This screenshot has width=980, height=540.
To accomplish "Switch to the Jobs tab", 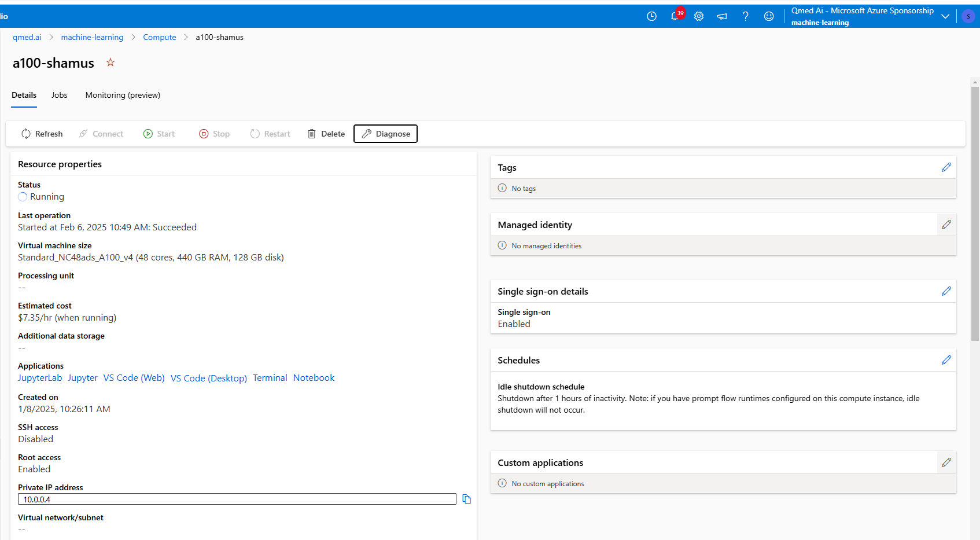I will [59, 95].
